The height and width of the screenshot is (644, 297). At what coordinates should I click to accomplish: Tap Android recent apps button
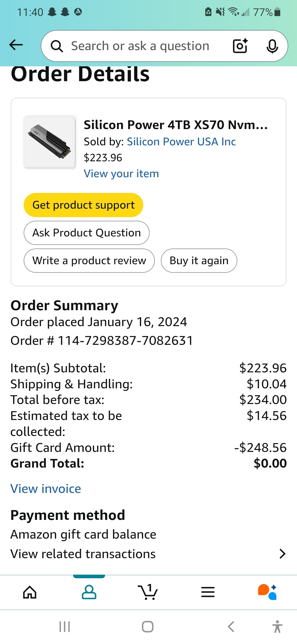click(x=65, y=627)
